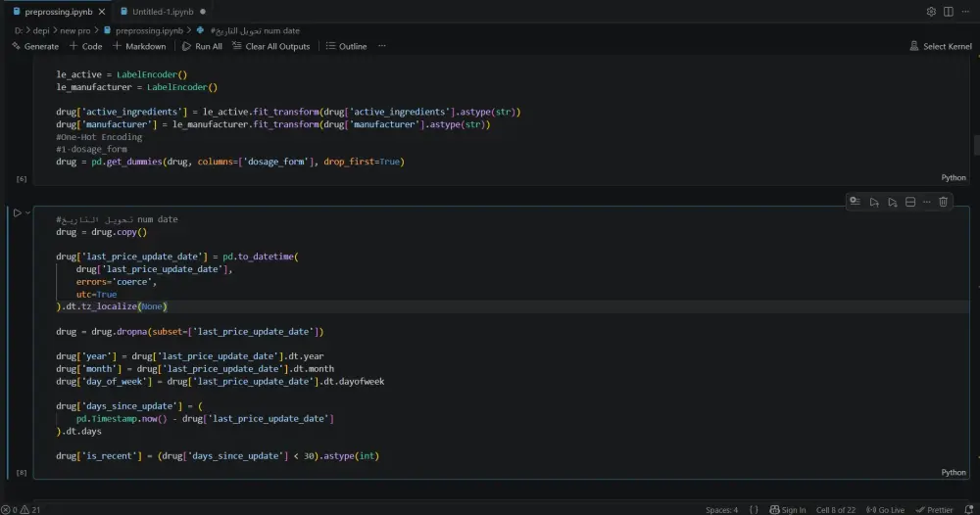
Task: Delete the current cell with the trash icon
Action: point(944,202)
